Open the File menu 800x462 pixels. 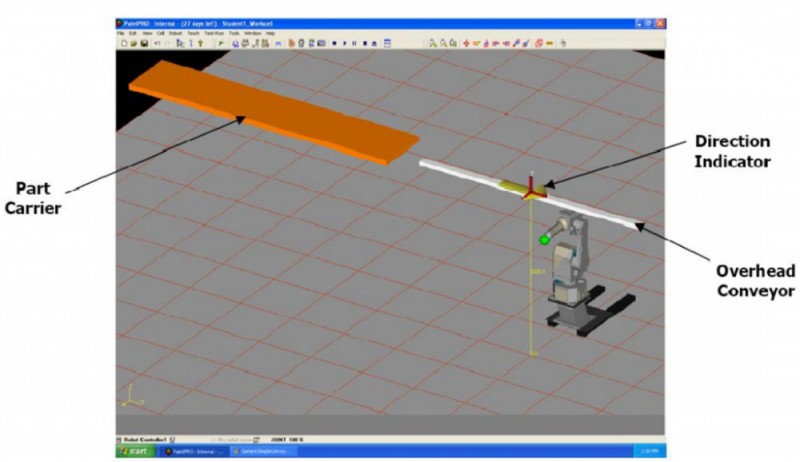121,33
